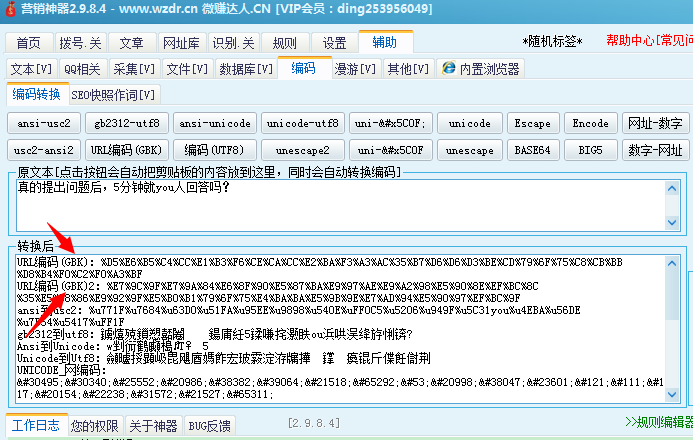
Task: Click the [2.9.8.4] version label
Action: pyautogui.click(x=314, y=423)
